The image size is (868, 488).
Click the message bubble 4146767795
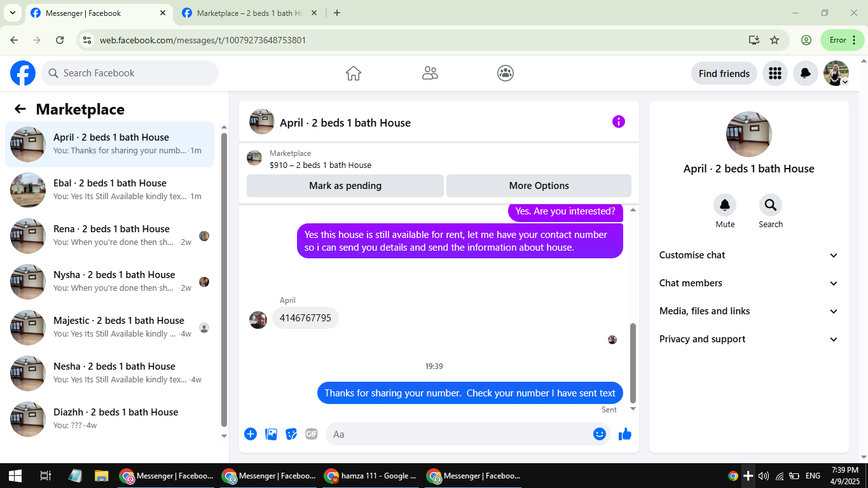point(305,318)
